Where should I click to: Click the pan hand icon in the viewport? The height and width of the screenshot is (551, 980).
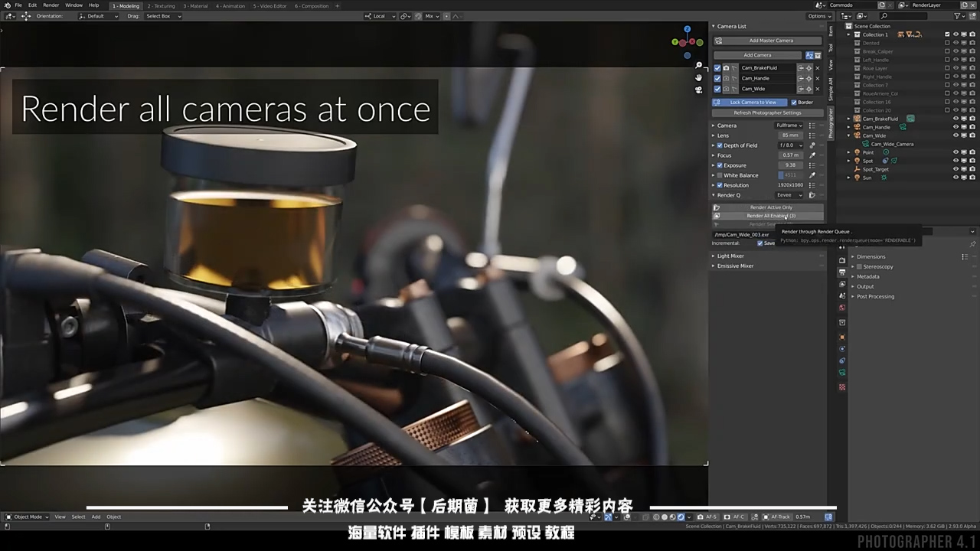tap(698, 77)
